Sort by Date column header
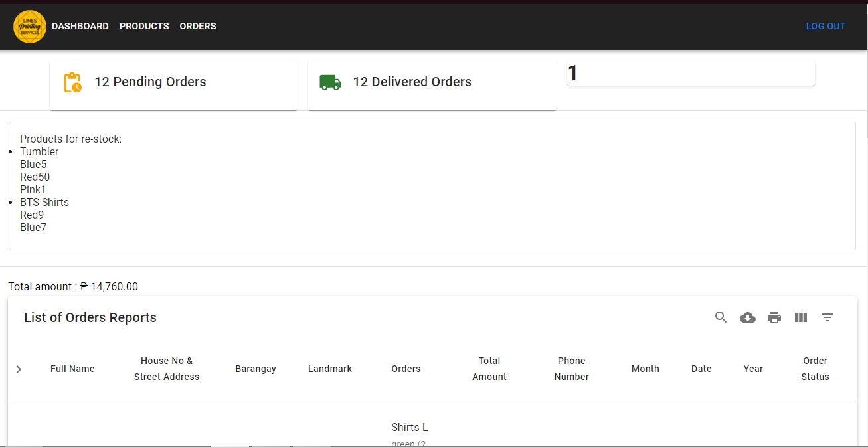 click(701, 369)
